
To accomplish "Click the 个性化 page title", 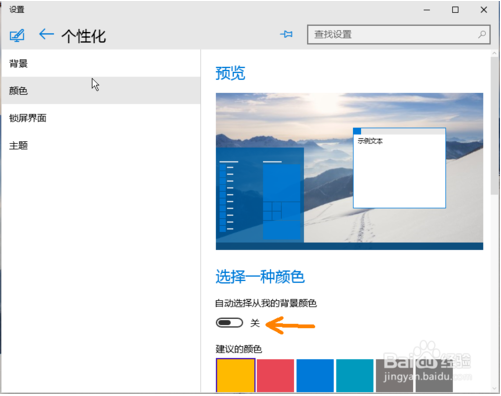I will [84, 36].
